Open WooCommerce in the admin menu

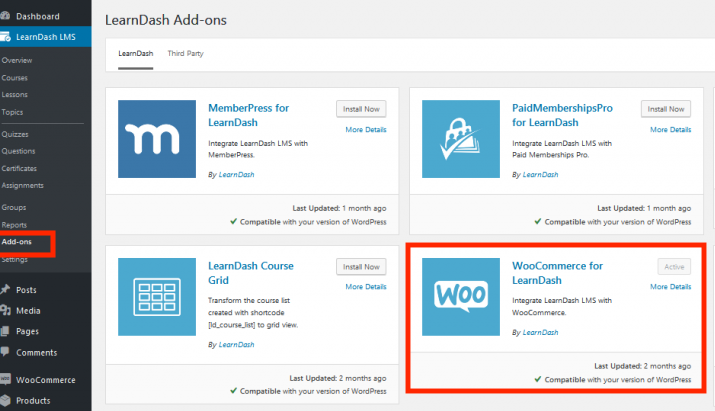[46, 380]
